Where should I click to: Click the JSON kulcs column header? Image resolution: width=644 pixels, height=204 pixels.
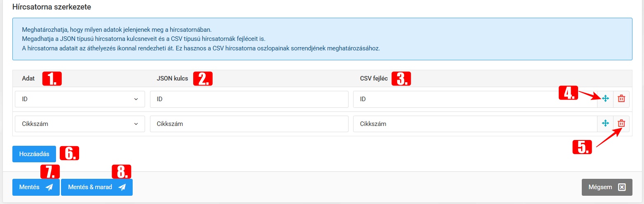pyautogui.click(x=172, y=78)
